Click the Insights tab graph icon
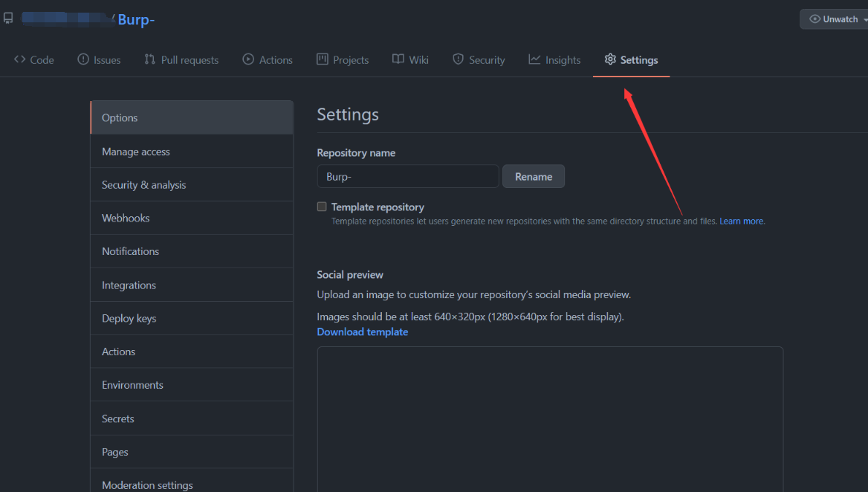 click(x=534, y=59)
